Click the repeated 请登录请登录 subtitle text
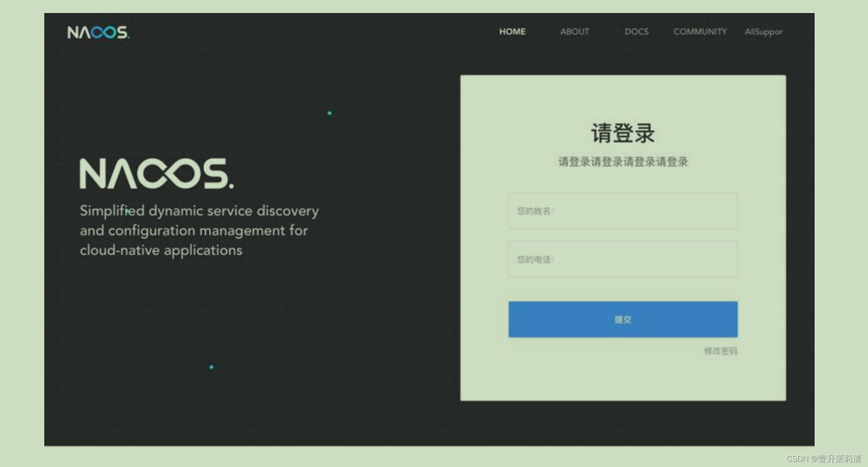The image size is (868, 467). [x=623, y=162]
